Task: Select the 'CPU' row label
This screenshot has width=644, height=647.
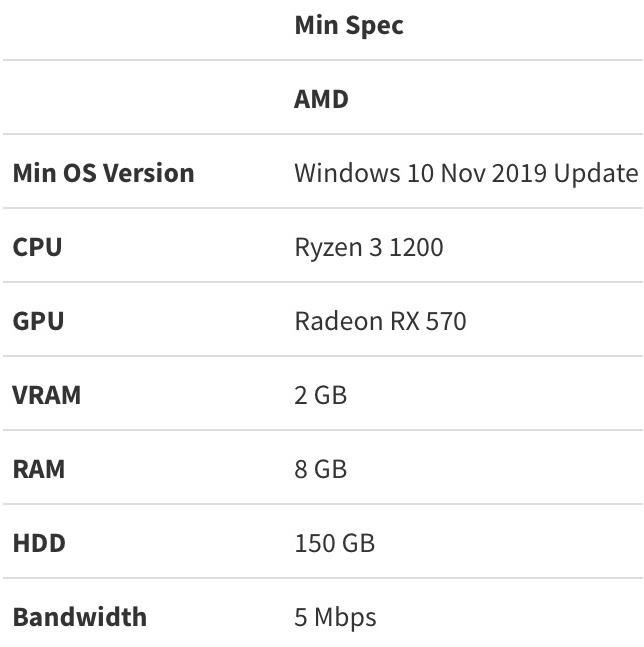Action: click(37, 247)
